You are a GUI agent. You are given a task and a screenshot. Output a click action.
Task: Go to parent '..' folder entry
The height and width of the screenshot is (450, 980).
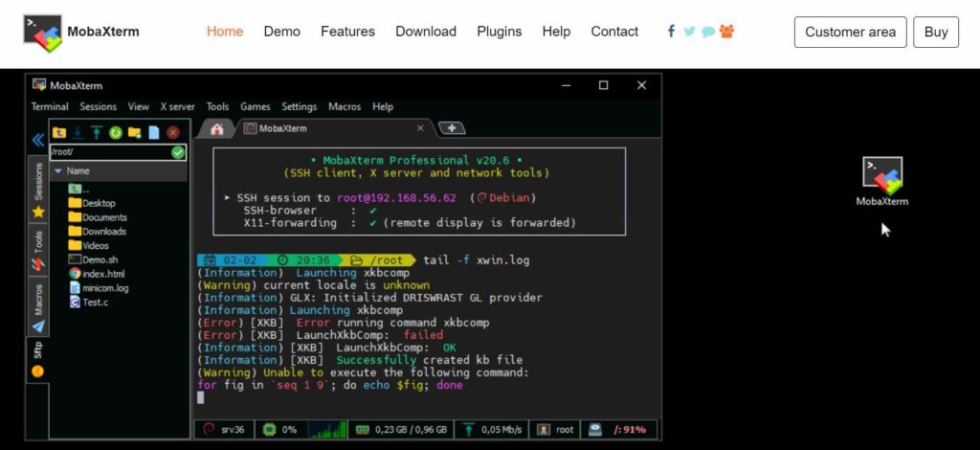pos(78,189)
